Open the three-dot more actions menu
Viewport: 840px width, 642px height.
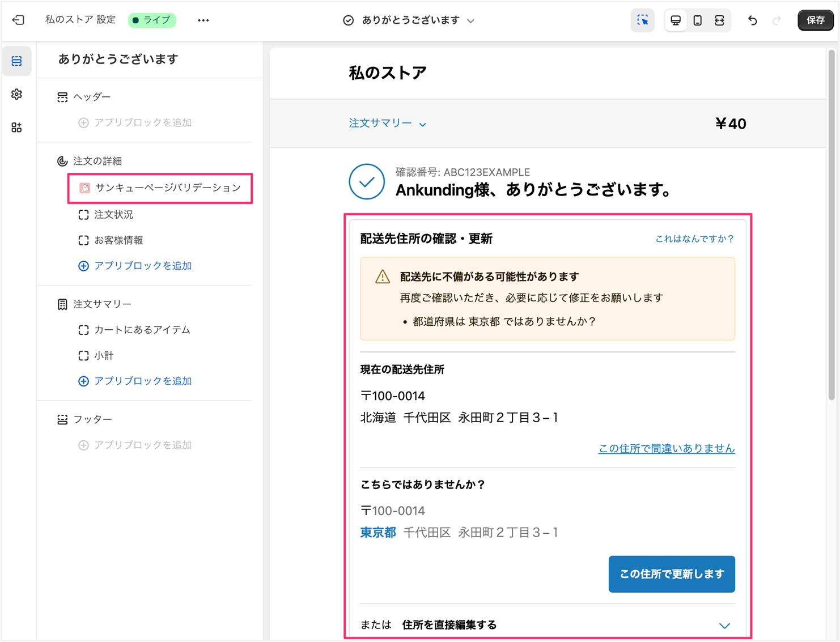(203, 20)
